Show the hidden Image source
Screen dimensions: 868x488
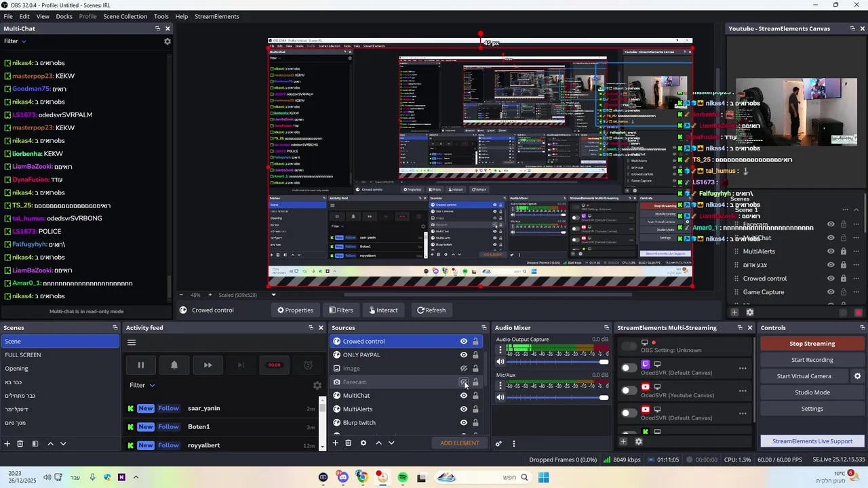[x=464, y=369]
